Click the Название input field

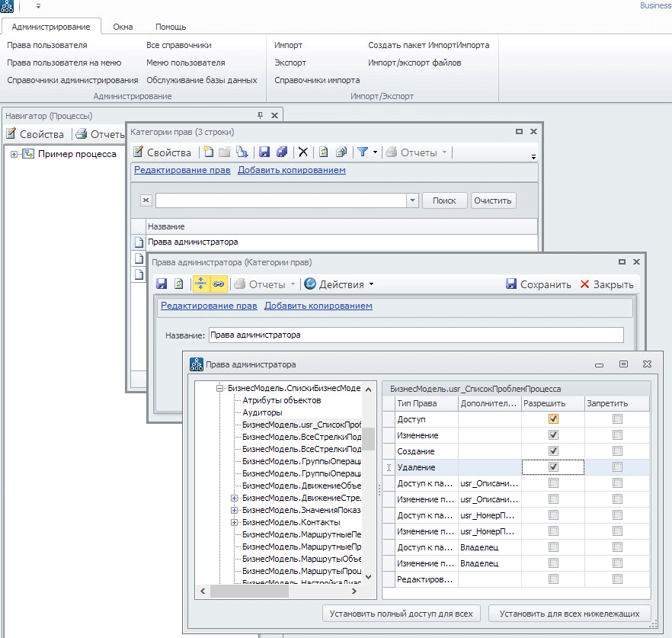415,335
